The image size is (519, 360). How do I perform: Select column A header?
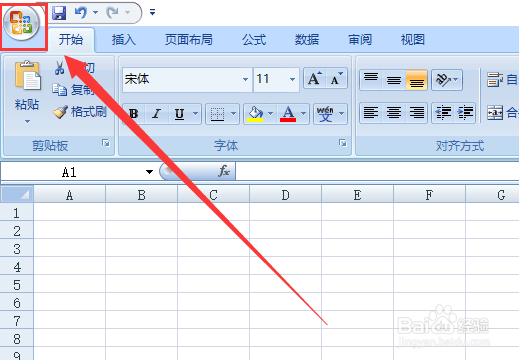point(69,194)
